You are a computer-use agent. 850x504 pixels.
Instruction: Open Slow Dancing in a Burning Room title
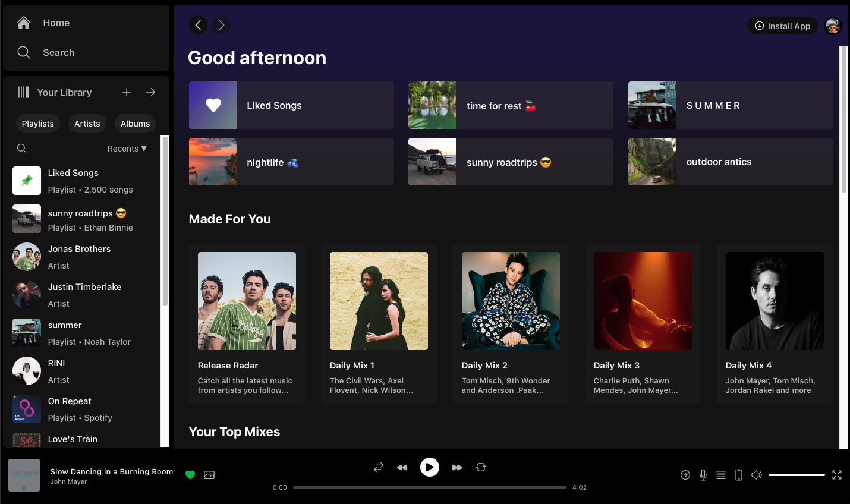(112, 471)
